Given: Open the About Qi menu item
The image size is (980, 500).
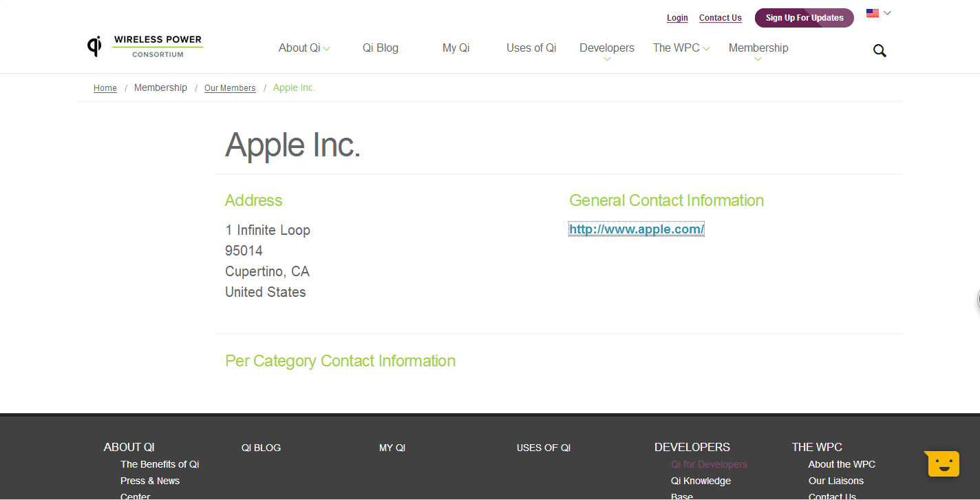Looking at the screenshot, I should point(299,48).
